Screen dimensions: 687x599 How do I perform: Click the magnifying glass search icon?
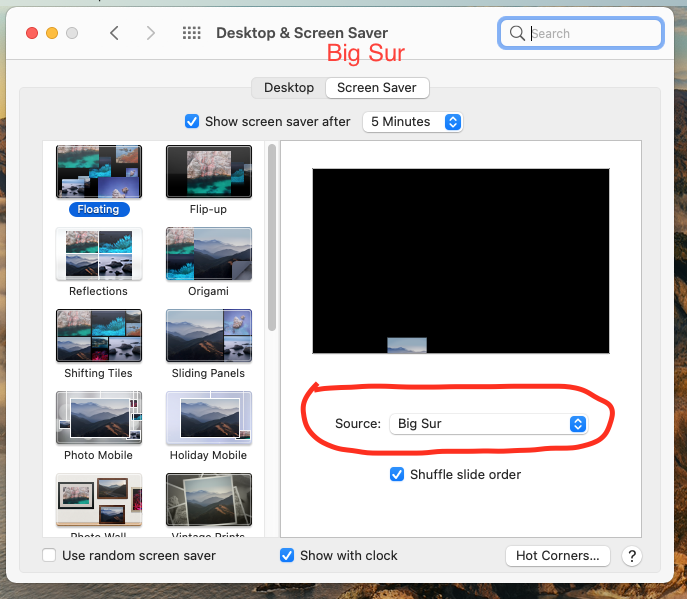point(517,33)
